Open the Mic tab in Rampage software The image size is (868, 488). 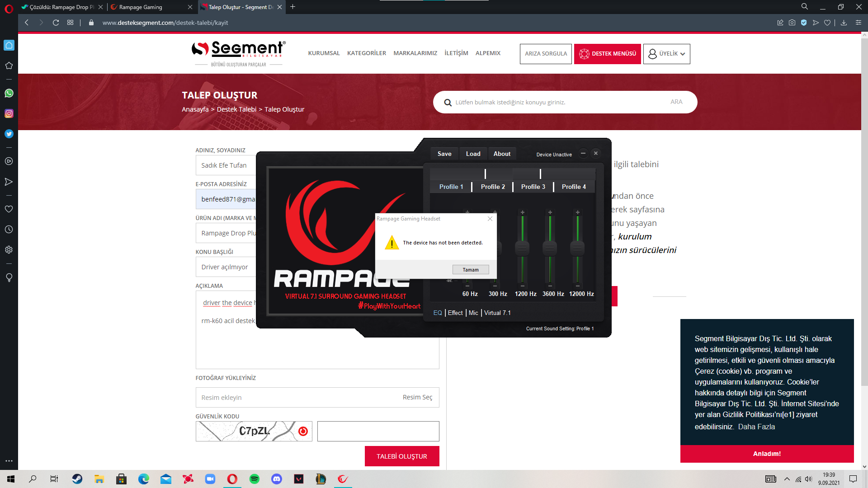473,313
